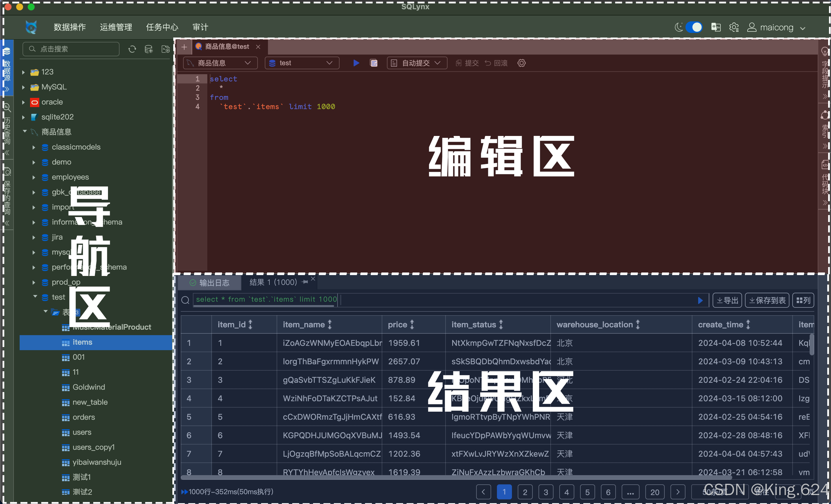Sort by the price column

click(411, 324)
